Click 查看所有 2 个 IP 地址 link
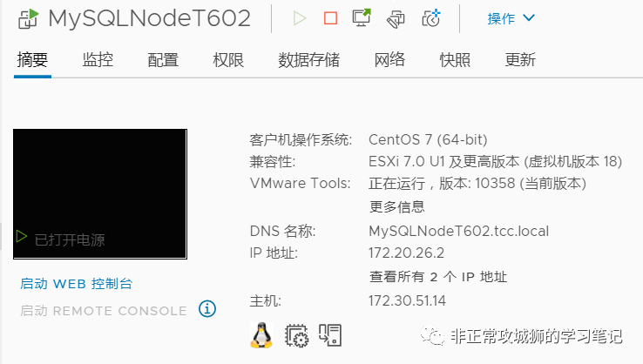This screenshot has width=643, height=364. pyautogui.click(x=438, y=277)
